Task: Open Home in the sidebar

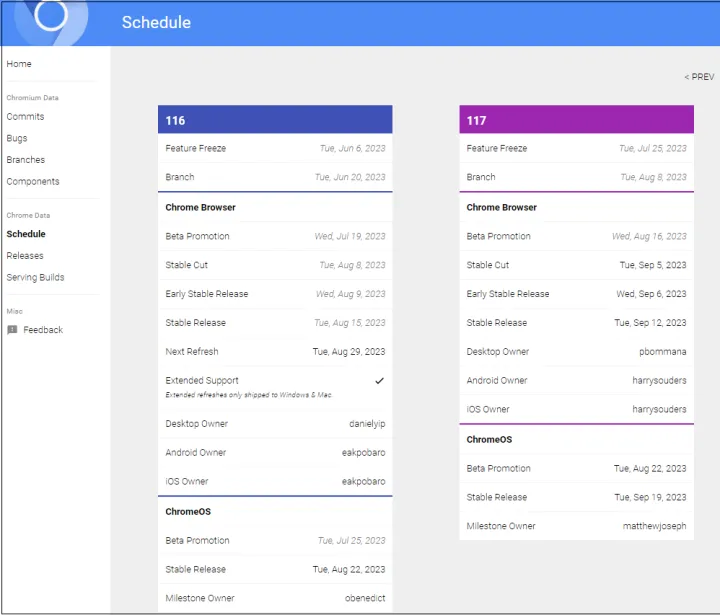Action: (19, 64)
